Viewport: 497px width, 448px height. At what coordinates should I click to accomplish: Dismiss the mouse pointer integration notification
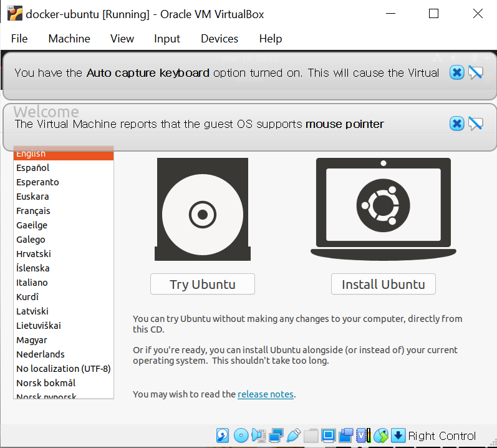[456, 124]
